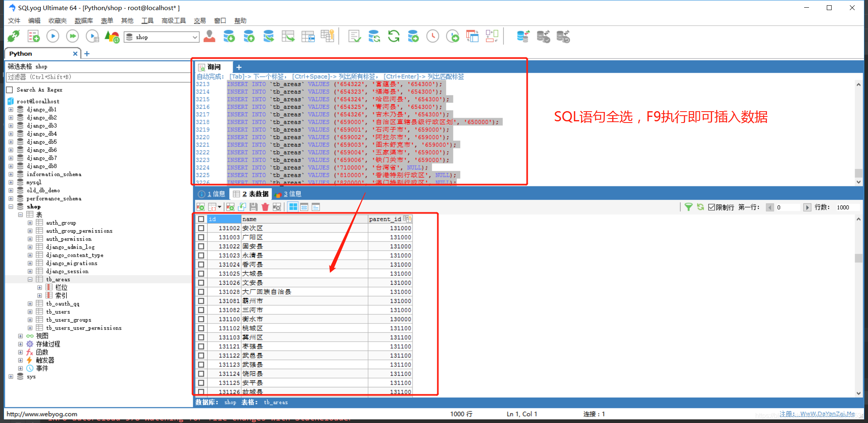Check the row checkbox for 131081 霸州市
This screenshot has height=423, width=868.
[201, 301]
